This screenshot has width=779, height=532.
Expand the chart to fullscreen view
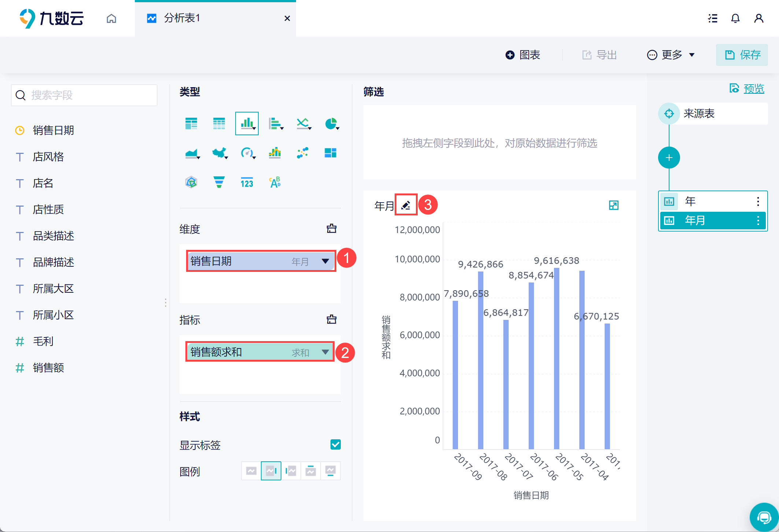tap(613, 205)
